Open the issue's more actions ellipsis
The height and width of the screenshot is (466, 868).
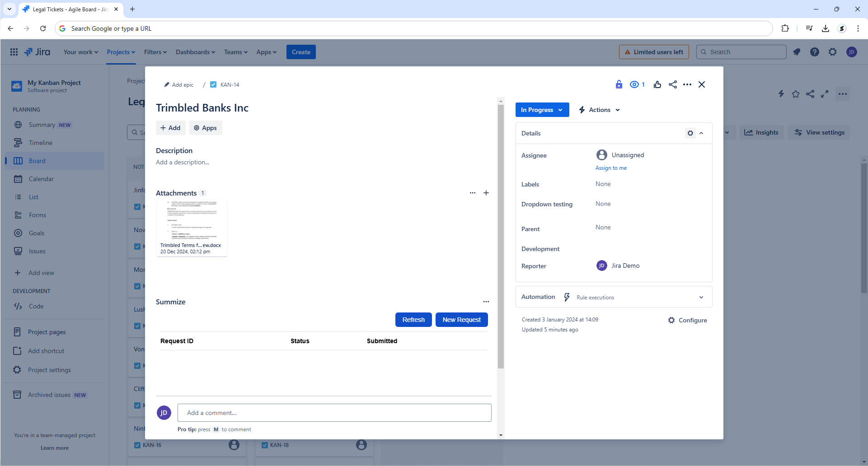click(687, 84)
